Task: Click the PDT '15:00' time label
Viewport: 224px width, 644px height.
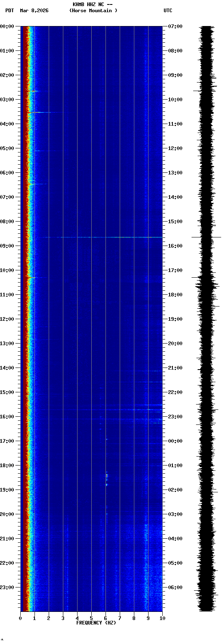Action: coord(7,392)
